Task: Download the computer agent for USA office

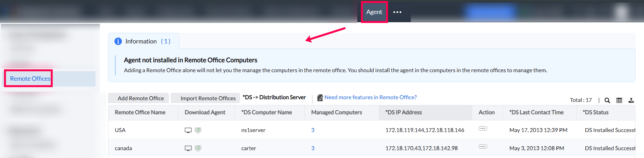Action: click(188, 130)
